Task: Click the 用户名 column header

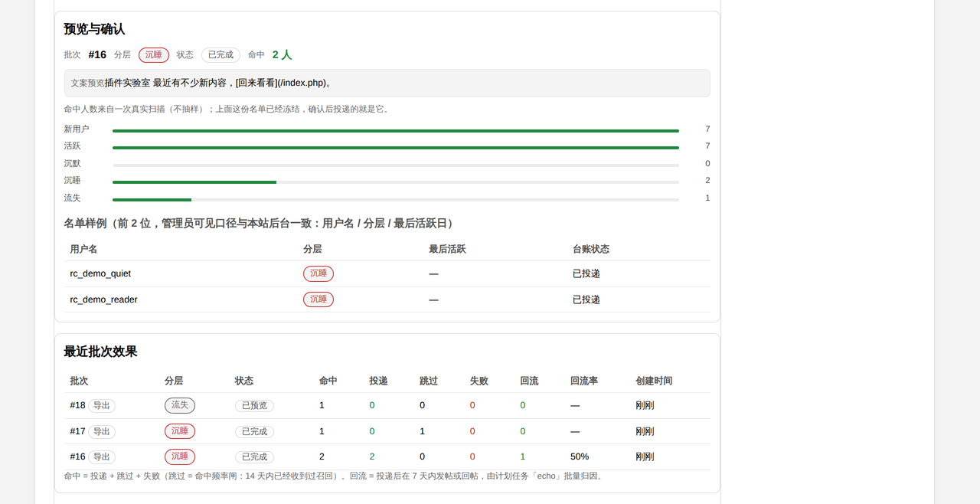Action: pos(83,249)
